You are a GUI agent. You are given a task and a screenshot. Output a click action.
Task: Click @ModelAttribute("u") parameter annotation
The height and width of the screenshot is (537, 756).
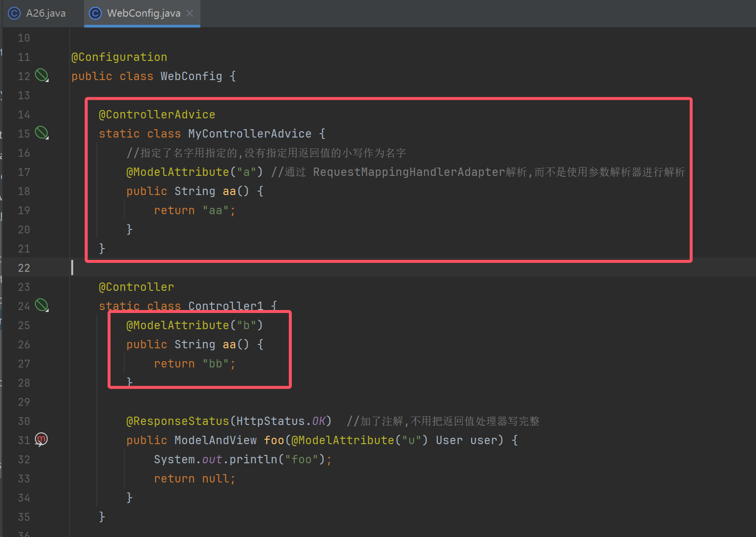(x=360, y=440)
